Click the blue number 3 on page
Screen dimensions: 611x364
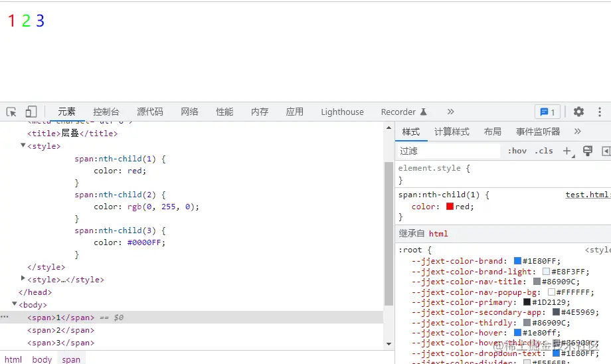tap(40, 21)
